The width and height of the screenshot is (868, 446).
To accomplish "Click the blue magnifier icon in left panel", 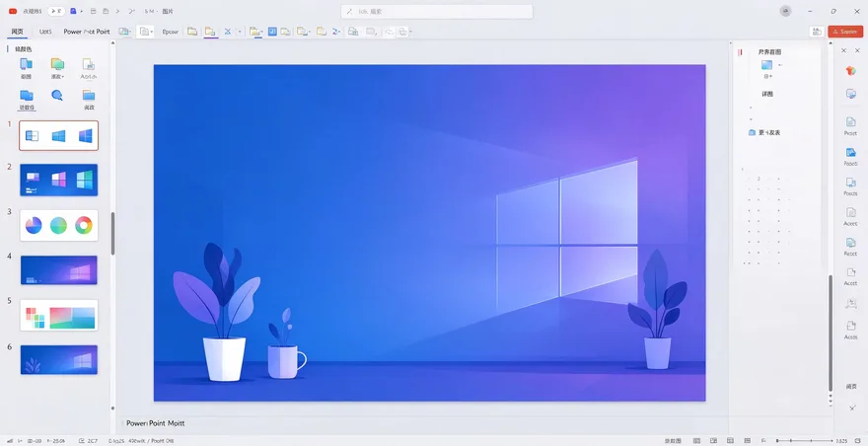I will (x=57, y=96).
